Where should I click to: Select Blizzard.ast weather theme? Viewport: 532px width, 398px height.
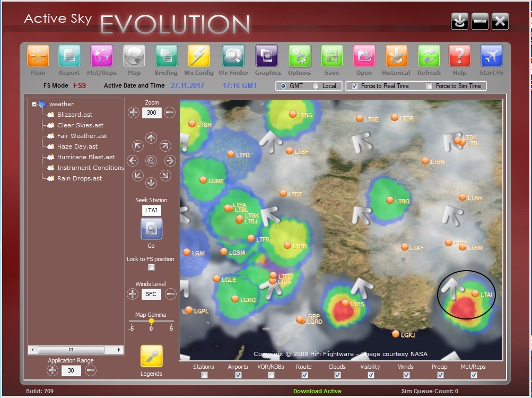75,115
